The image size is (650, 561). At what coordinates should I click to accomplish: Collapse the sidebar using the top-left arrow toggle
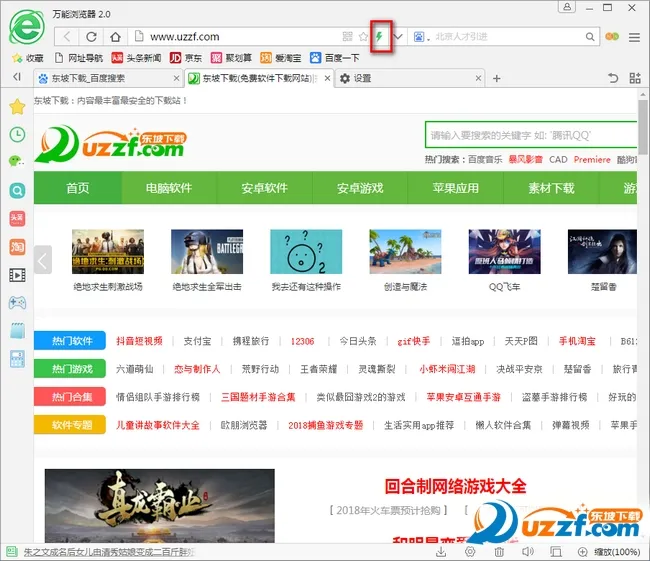(x=17, y=77)
